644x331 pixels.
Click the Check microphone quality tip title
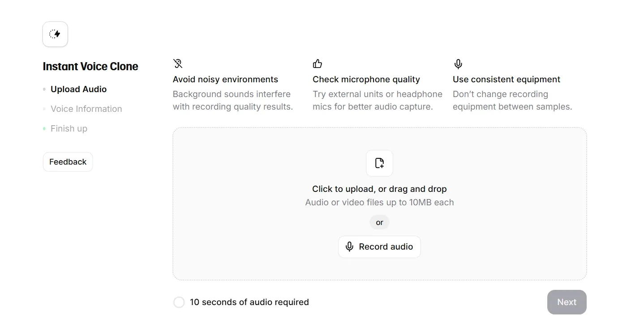point(366,79)
